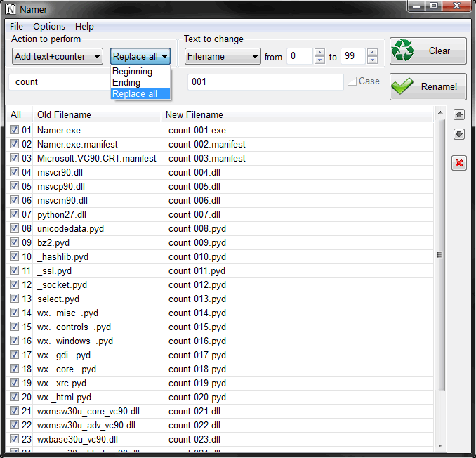Click the green recycle Clear button
Image resolution: width=476 pixels, height=458 pixels.
(x=428, y=51)
